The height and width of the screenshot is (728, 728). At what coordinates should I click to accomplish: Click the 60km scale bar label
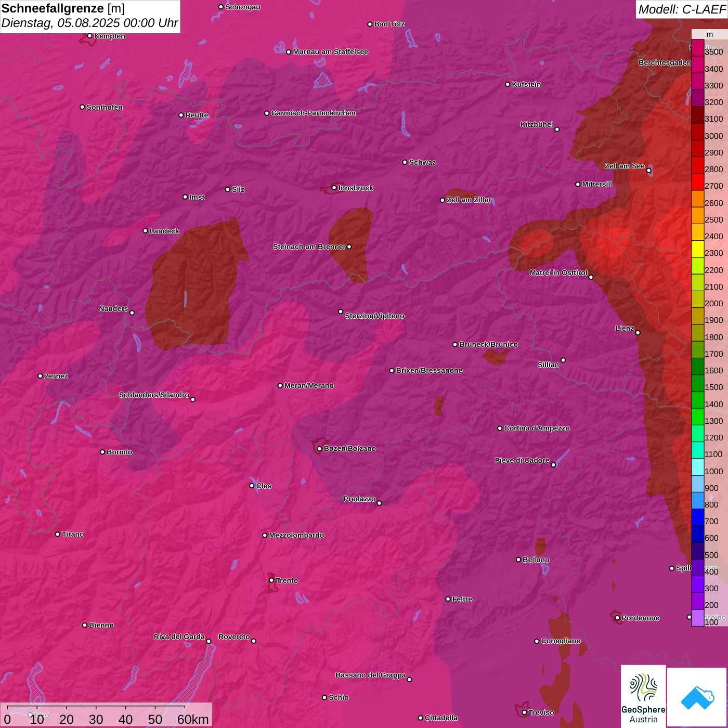click(193, 719)
